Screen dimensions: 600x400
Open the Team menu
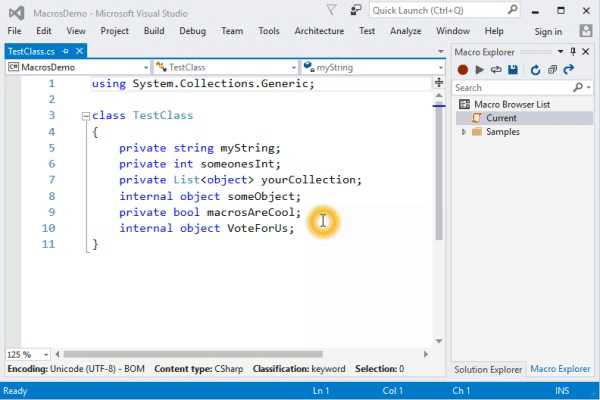coord(232,31)
